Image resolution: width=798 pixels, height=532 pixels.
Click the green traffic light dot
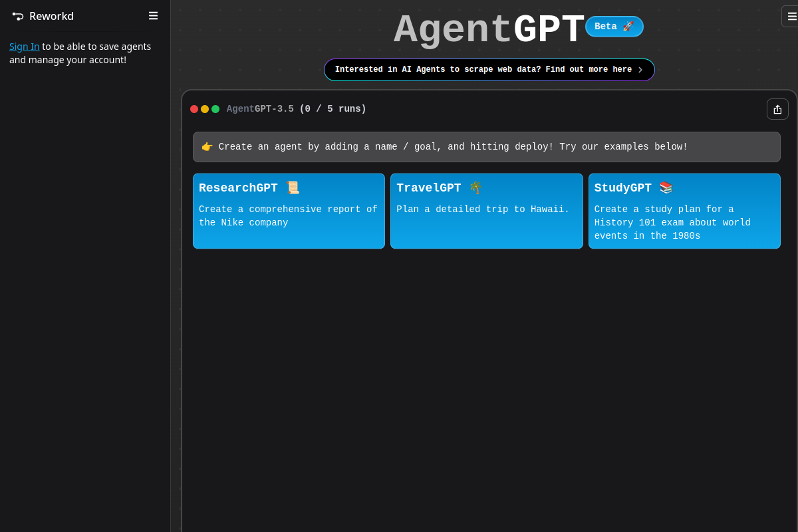[215, 108]
